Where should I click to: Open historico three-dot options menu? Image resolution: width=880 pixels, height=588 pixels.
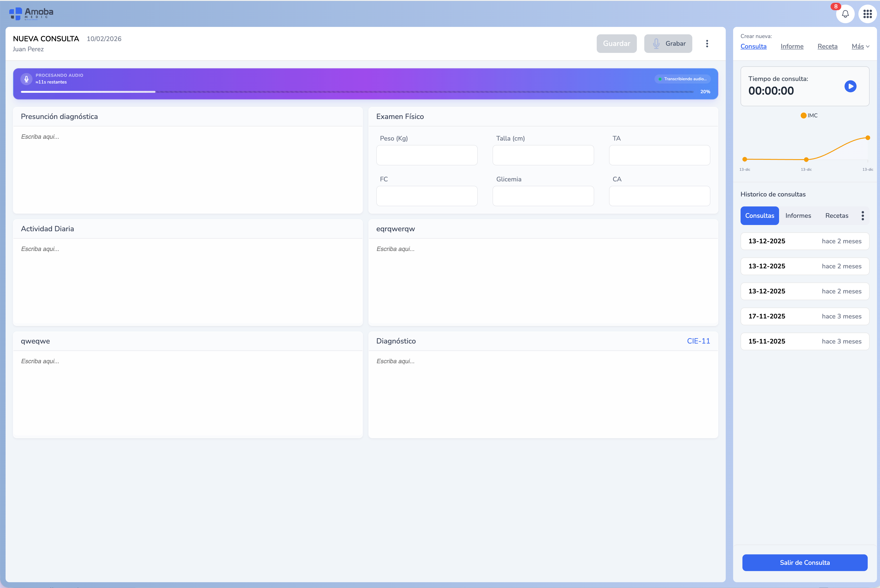(863, 216)
